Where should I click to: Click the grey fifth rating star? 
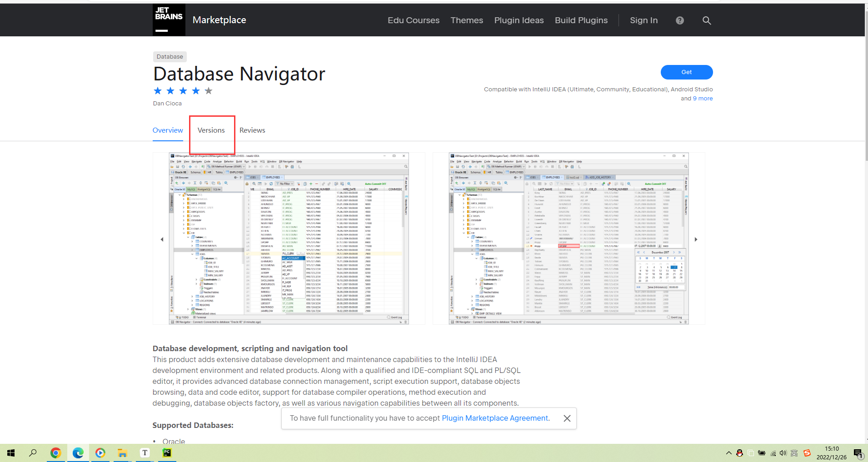point(209,91)
